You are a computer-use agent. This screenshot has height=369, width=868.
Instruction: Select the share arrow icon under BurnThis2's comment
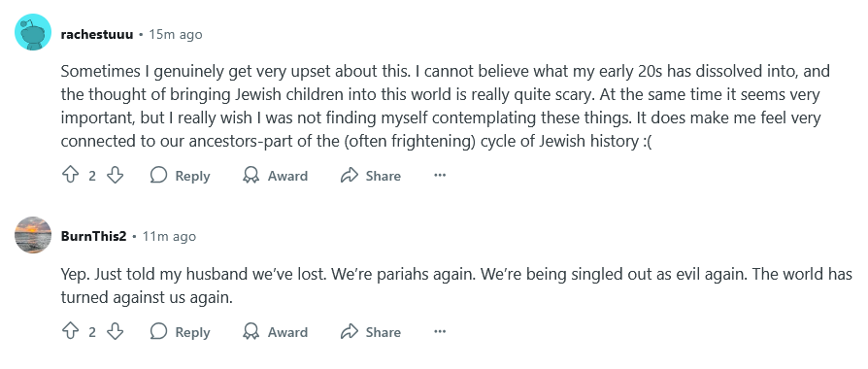(350, 332)
